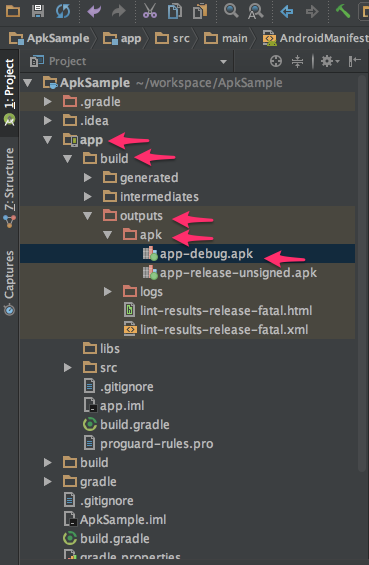
Task: Select build.gradle under app module
Action: click(x=187, y=424)
